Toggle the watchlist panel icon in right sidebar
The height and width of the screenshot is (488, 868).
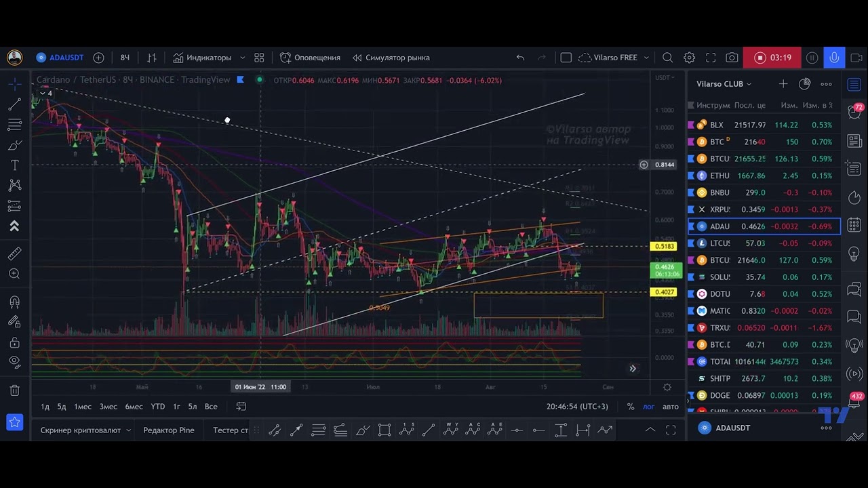click(x=854, y=84)
